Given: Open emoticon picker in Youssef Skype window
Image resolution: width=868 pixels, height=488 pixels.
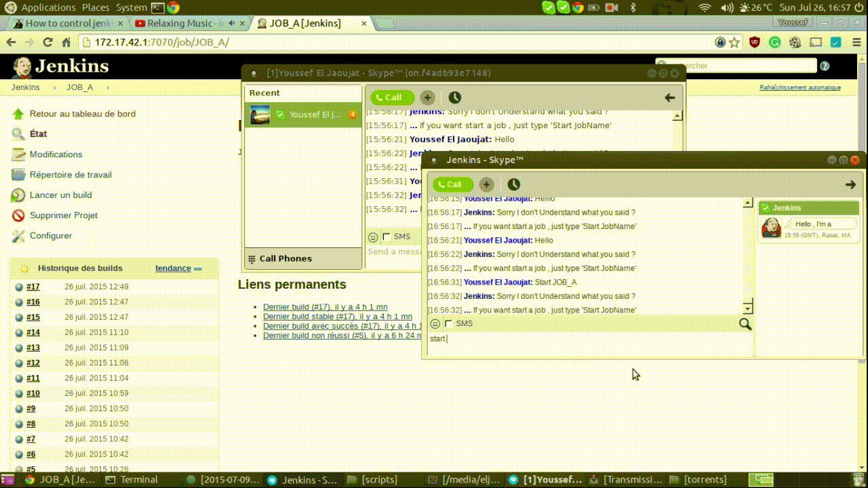Looking at the screenshot, I should pos(373,237).
